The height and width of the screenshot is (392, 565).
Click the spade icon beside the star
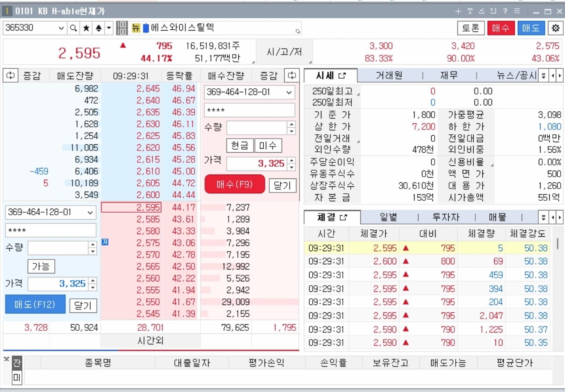point(98,28)
